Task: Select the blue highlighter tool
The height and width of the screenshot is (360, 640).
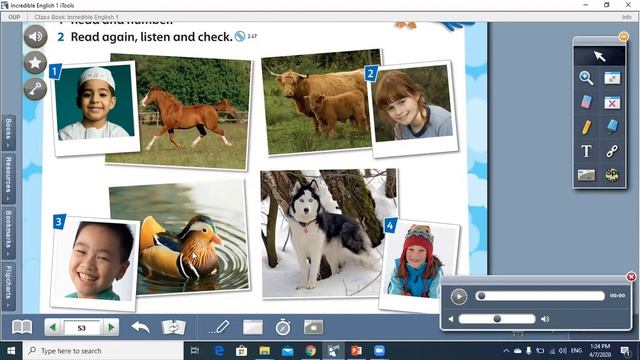Action: point(612,127)
